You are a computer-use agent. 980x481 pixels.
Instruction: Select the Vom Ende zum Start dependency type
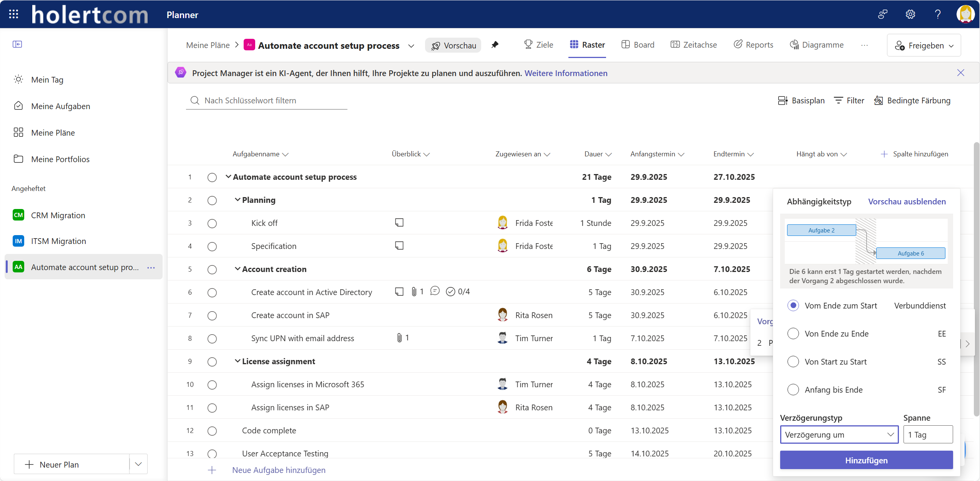(x=794, y=305)
